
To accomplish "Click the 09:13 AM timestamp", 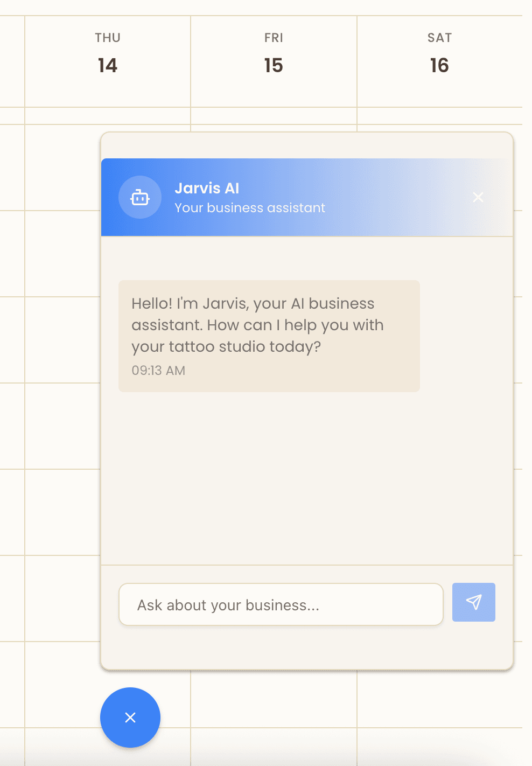I will (x=158, y=371).
